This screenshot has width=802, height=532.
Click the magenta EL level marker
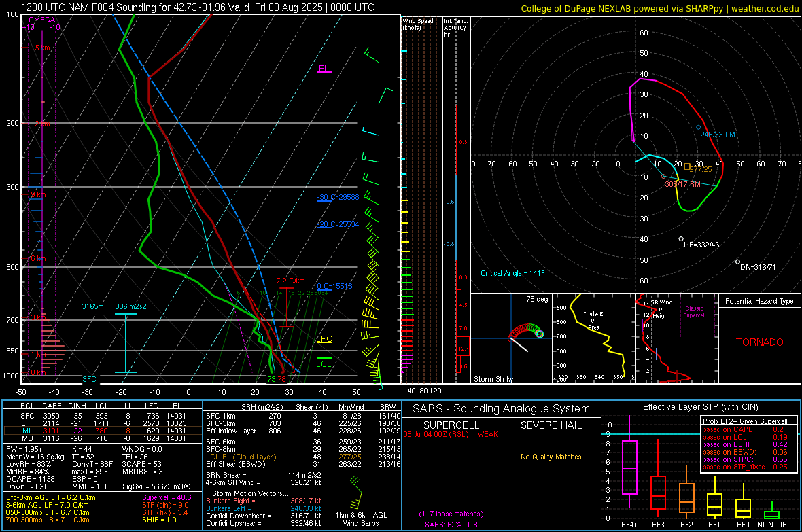324,69
